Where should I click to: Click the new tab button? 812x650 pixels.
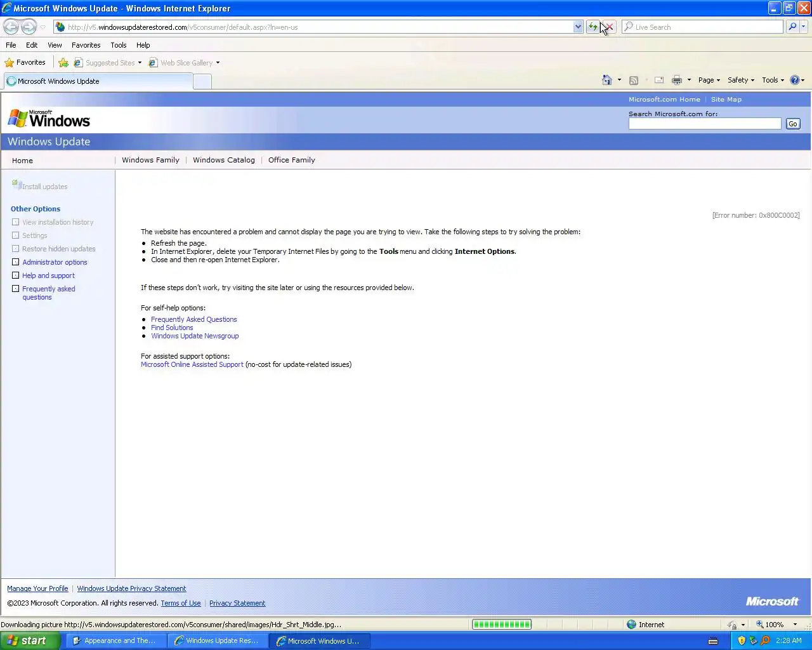point(202,81)
